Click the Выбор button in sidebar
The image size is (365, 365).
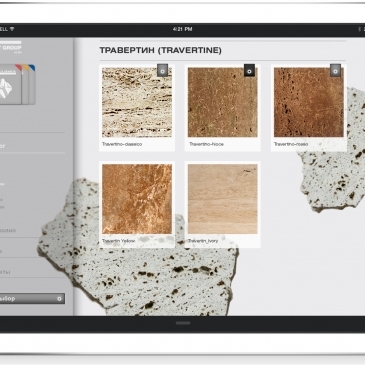[x=32, y=299]
